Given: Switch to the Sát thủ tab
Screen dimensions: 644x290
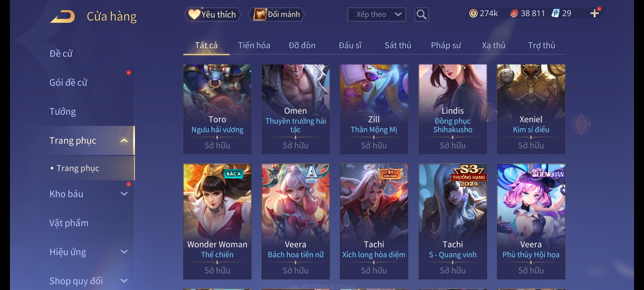Looking at the screenshot, I should pos(398,45).
